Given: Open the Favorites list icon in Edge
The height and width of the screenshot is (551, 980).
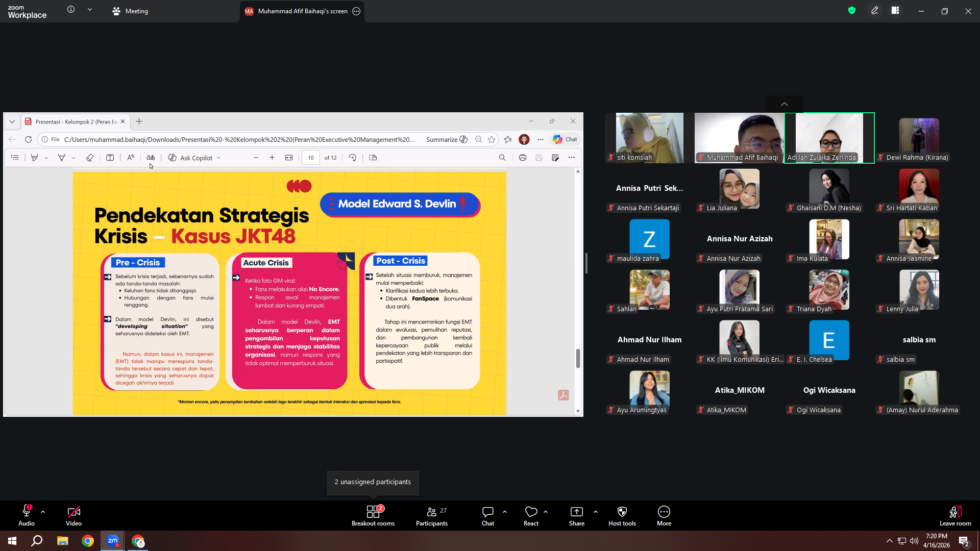Looking at the screenshot, I should (x=508, y=139).
